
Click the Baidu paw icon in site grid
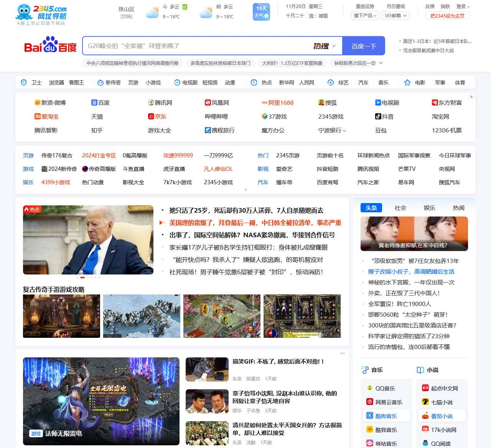click(94, 103)
